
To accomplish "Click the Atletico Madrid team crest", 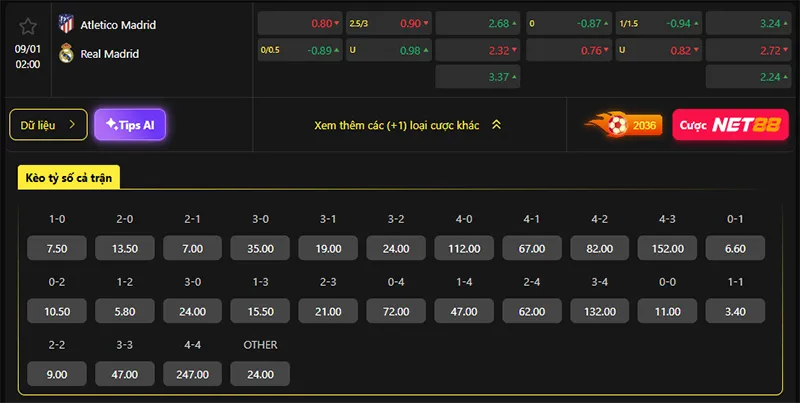I will click(x=67, y=24).
